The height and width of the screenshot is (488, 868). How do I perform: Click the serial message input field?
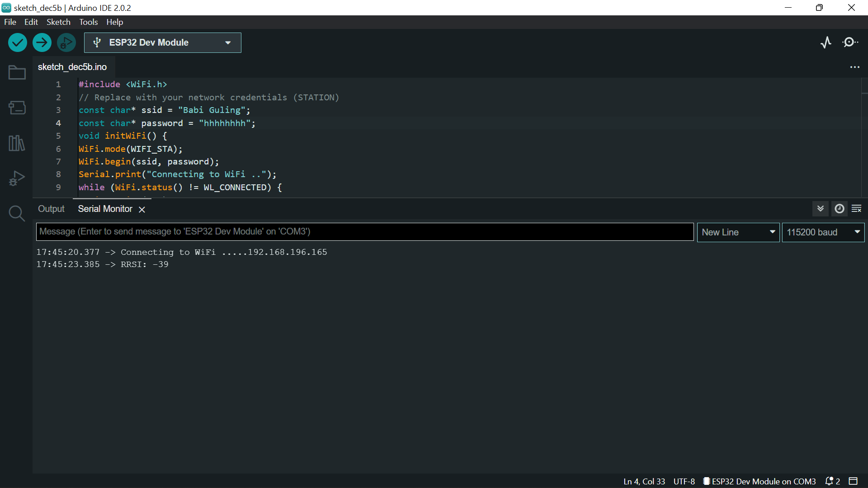coord(364,232)
